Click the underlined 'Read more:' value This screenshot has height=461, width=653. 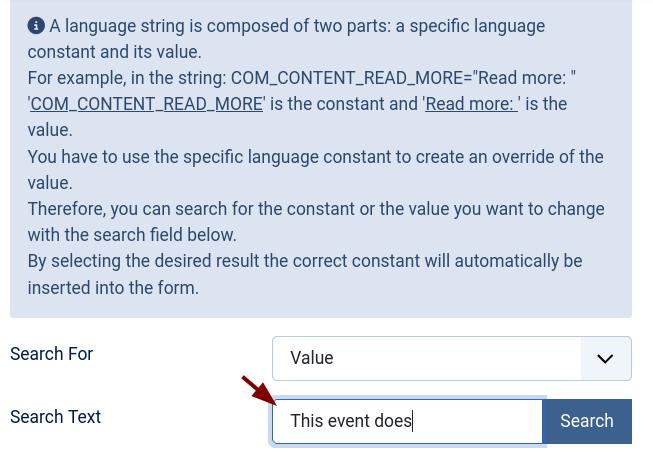471,103
